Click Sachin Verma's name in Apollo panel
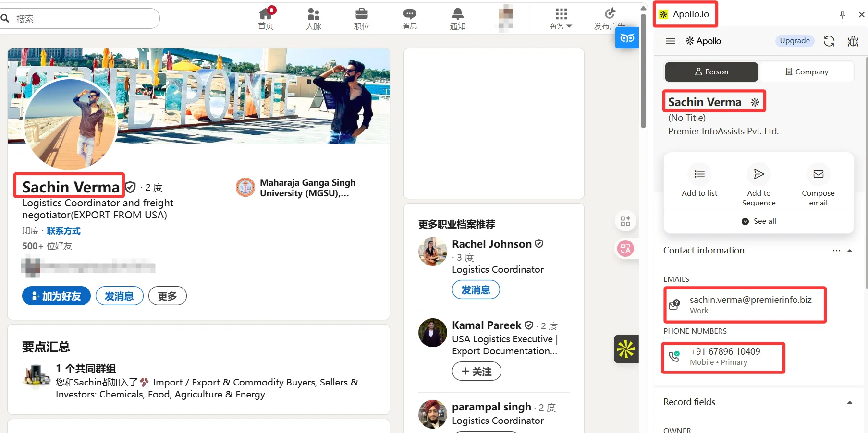Image resolution: width=868 pixels, height=433 pixels. pos(705,102)
